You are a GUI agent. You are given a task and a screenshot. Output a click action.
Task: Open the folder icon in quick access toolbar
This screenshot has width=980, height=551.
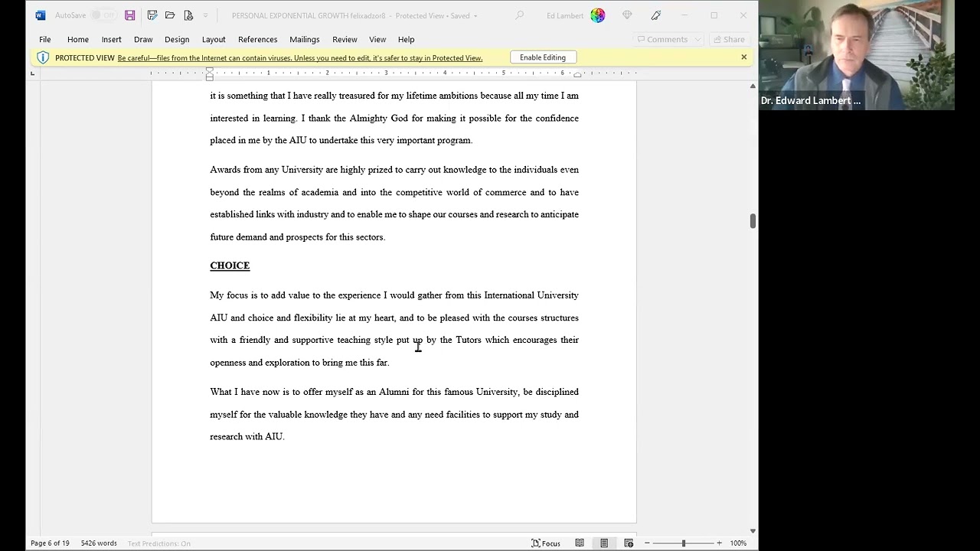coord(170,15)
